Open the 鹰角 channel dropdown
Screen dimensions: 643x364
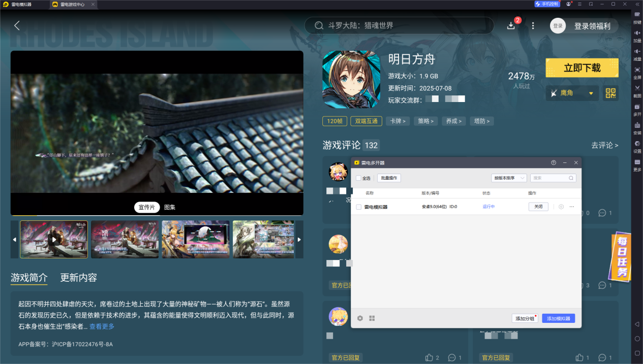[572, 93]
